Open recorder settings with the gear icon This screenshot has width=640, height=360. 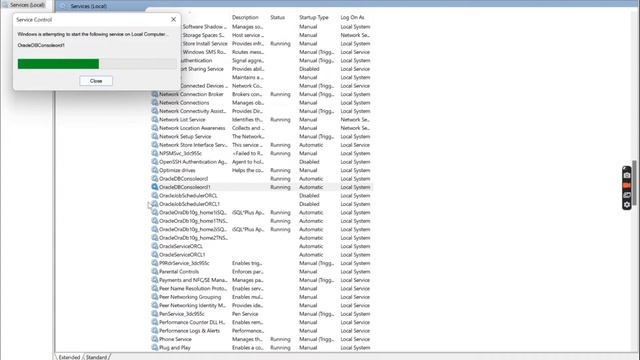(x=627, y=205)
